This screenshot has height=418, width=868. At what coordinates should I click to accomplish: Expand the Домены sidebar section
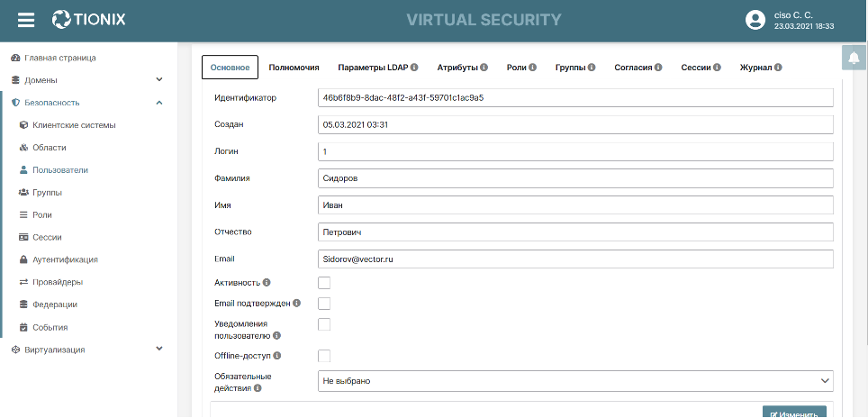[159, 80]
